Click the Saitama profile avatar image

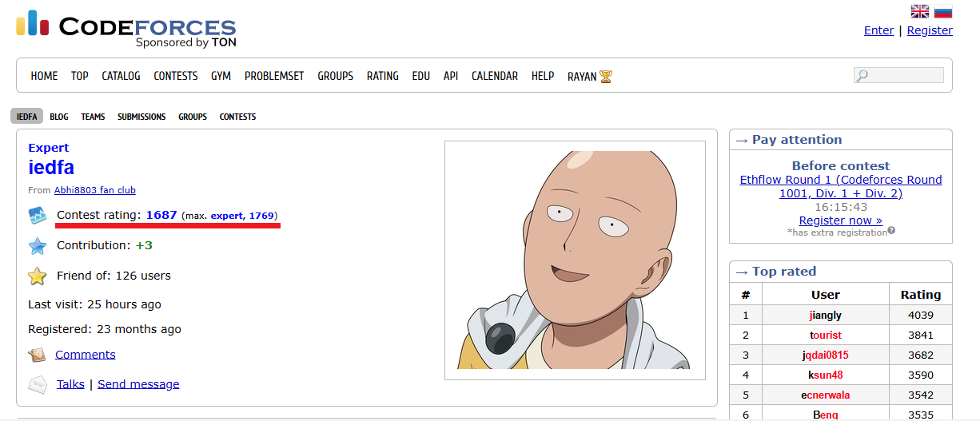tap(575, 260)
